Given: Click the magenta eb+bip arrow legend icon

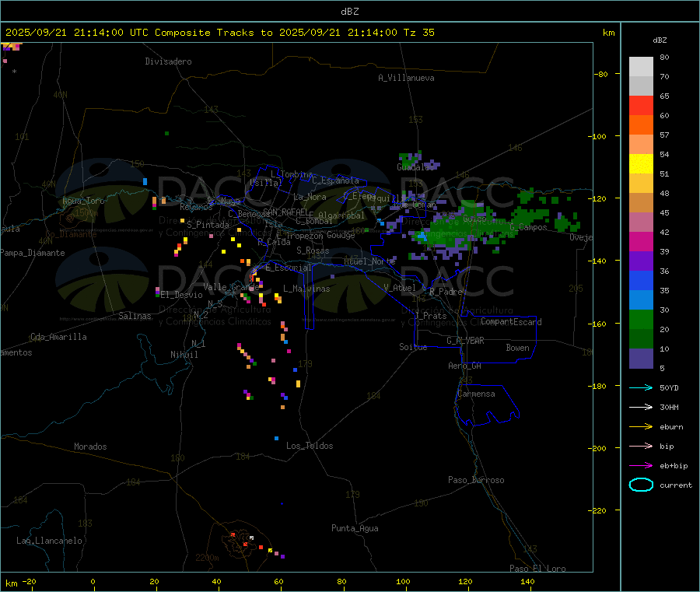Looking at the screenshot, I should (641, 466).
